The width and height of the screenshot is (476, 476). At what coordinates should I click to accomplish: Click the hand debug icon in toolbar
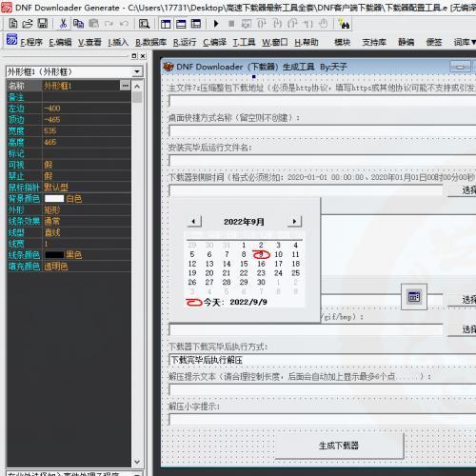[x=323, y=24]
